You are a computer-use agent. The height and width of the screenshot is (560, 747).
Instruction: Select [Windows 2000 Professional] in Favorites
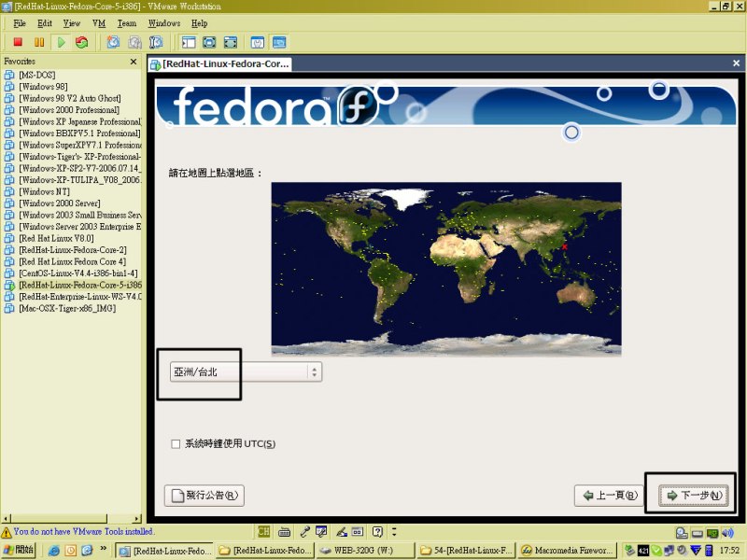click(69, 110)
